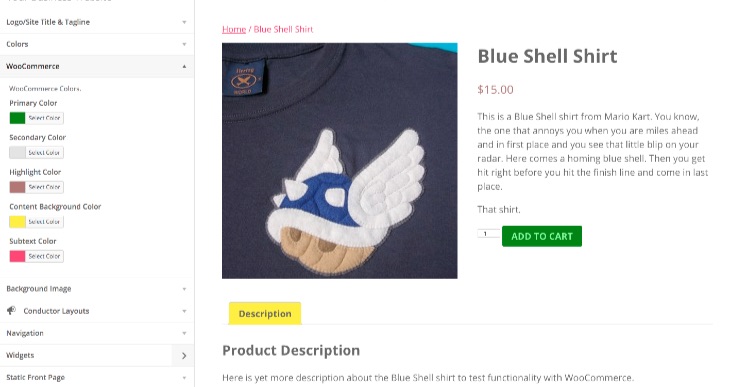The image size is (730, 387).
Task: Click Select Color button for Subtext Color
Action: click(x=44, y=256)
